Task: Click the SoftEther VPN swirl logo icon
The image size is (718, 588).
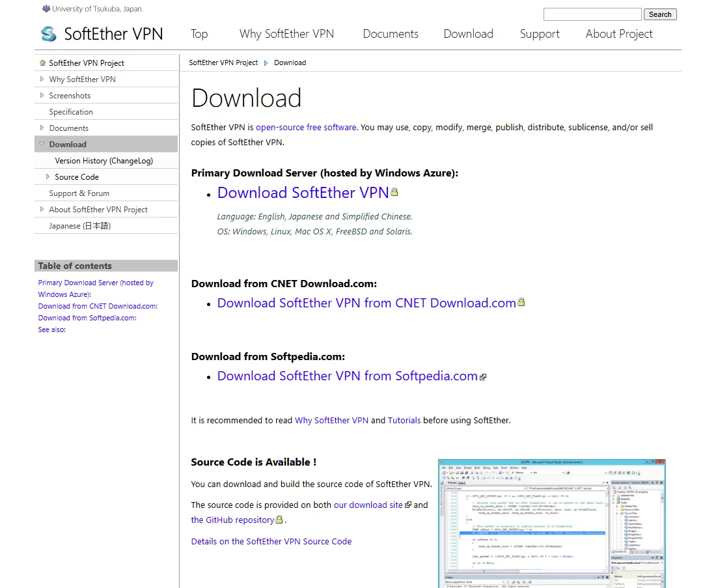Action: [x=49, y=34]
